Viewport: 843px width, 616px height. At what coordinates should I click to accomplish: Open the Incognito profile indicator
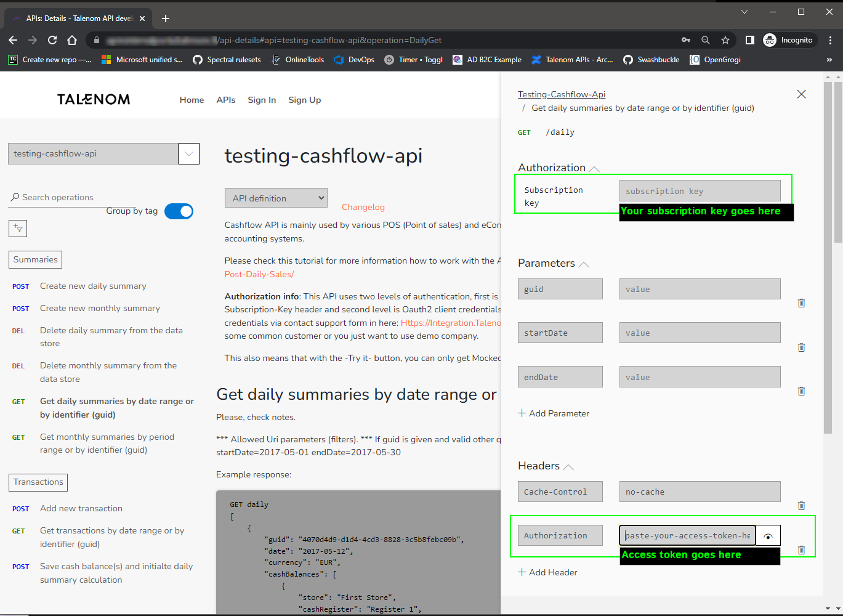click(789, 40)
